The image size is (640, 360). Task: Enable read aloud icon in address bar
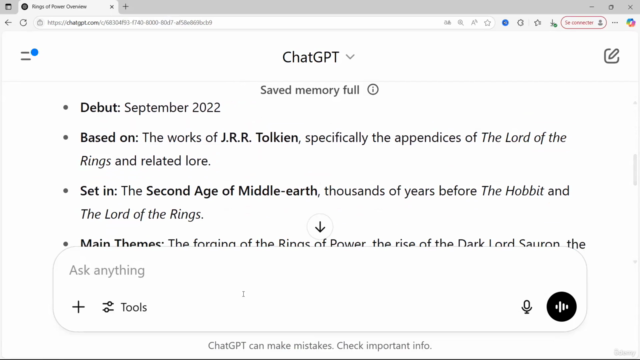pyautogui.click(x=474, y=22)
